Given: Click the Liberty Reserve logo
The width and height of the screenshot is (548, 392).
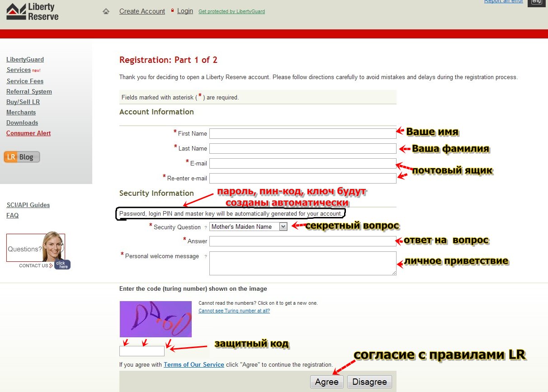Looking at the screenshot, I should pos(33,12).
